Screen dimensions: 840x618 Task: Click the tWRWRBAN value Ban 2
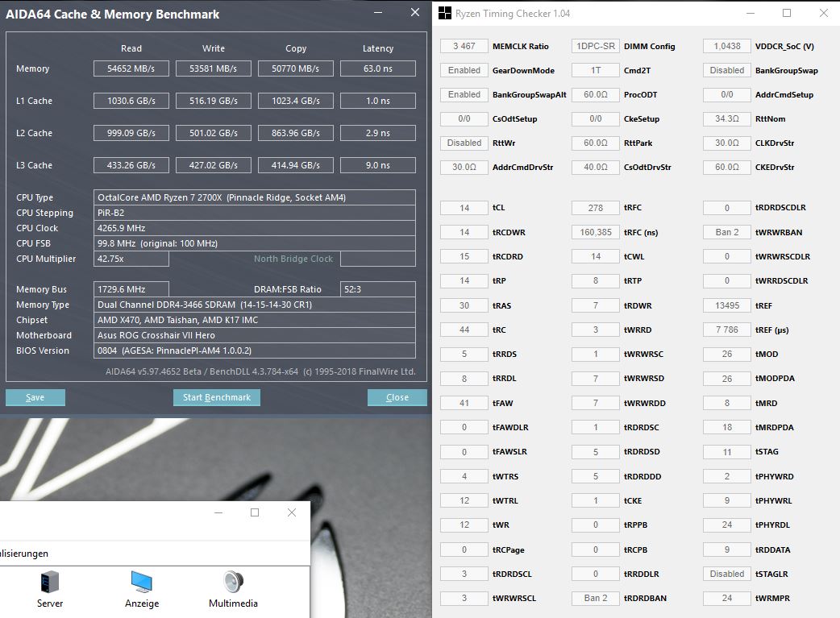pyautogui.click(x=727, y=232)
